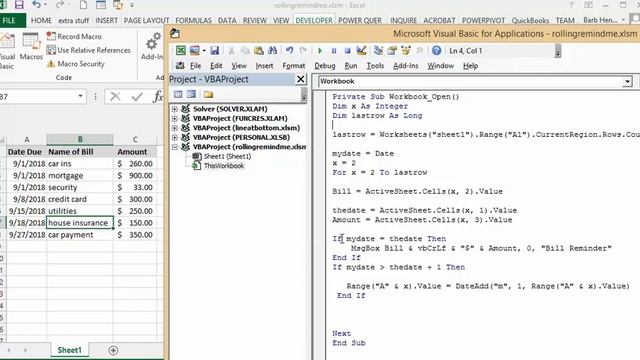Open the VBA Tools menu
640x360 pixels.
coord(375,66)
